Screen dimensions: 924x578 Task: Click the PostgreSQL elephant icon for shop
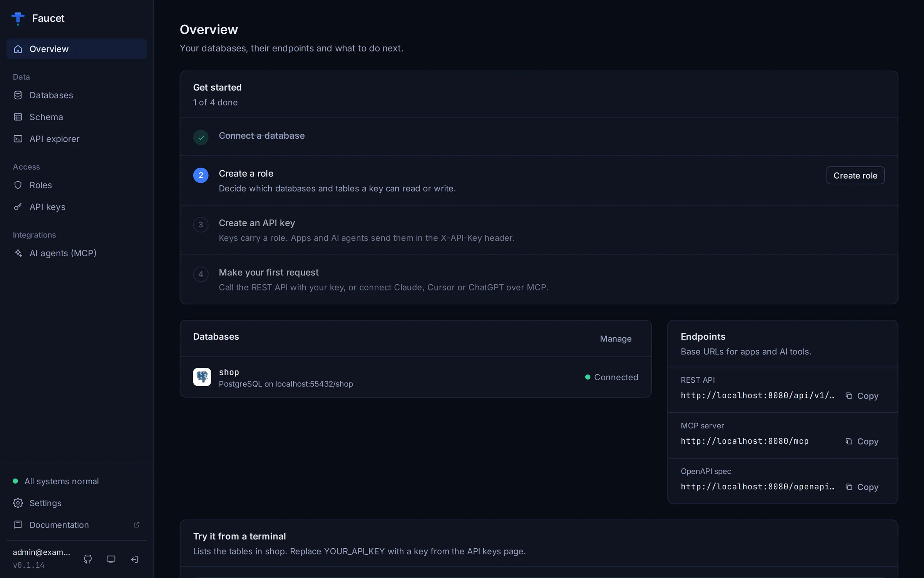pos(202,377)
